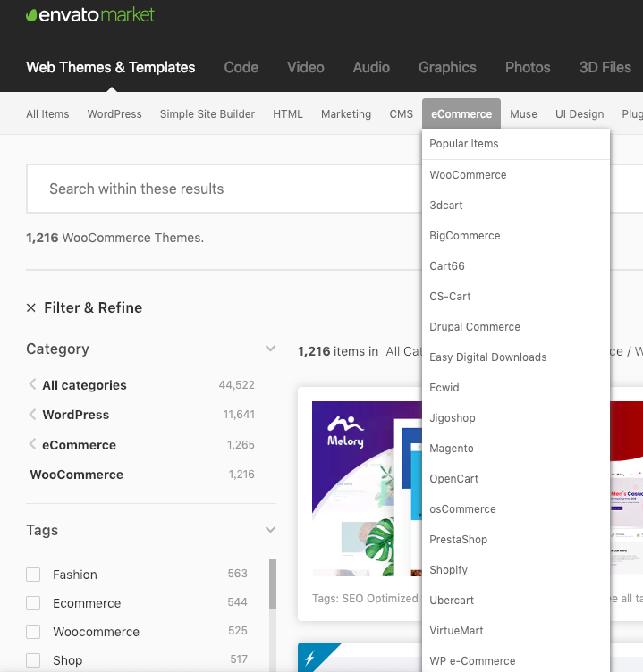Image resolution: width=643 pixels, height=672 pixels.
Task: Select the UI Design tab
Action: tap(580, 114)
